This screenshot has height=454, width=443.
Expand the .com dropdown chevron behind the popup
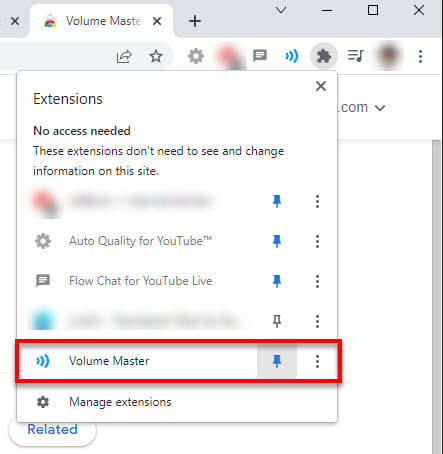(x=380, y=108)
